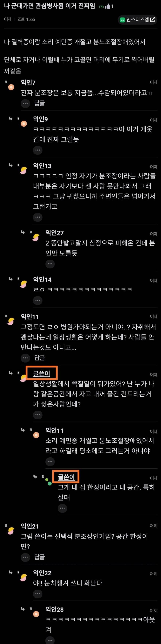Screen dimensions: 161x644
Task: Open more options under 익인9's reply
Action: (x=38, y=150)
